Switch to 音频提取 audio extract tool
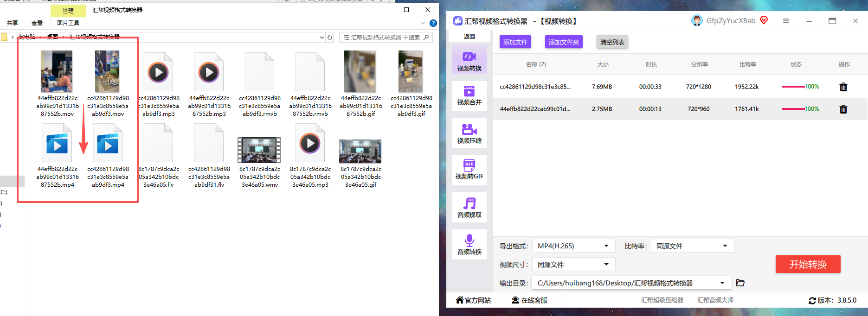868x316 pixels. [x=469, y=207]
